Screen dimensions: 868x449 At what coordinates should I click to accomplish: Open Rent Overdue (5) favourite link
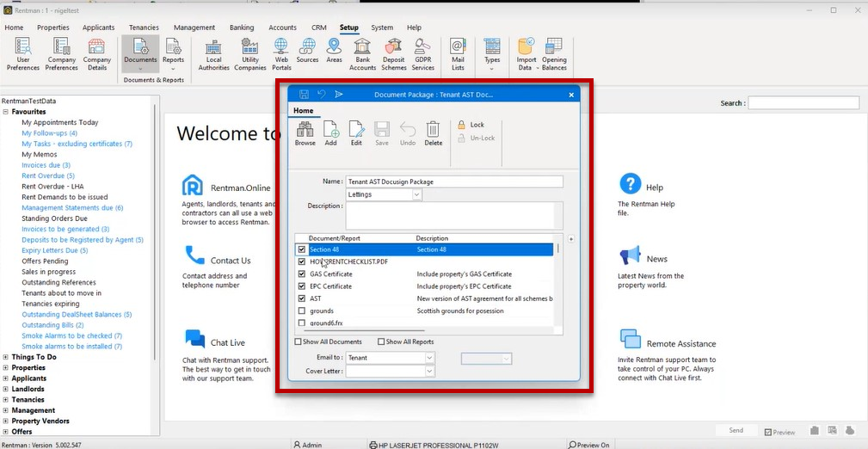(48, 176)
